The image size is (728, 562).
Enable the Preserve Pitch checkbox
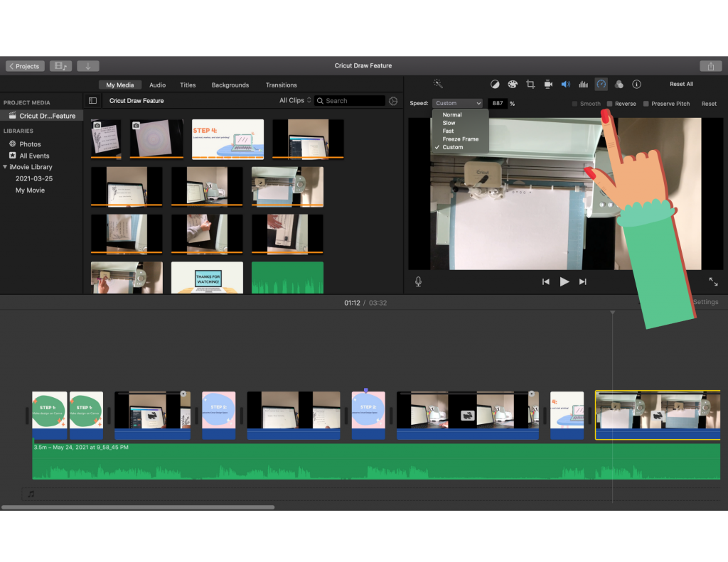pos(646,104)
